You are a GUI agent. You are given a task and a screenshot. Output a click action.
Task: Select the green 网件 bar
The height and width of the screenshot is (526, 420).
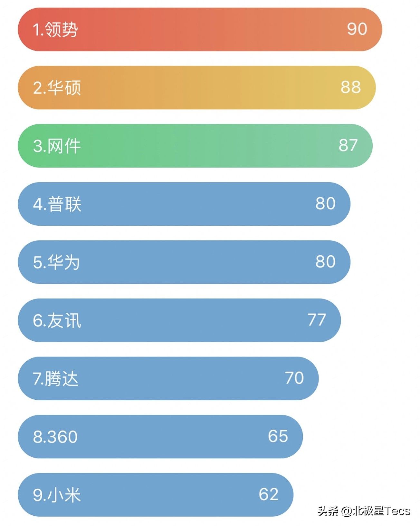tap(195, 146)
